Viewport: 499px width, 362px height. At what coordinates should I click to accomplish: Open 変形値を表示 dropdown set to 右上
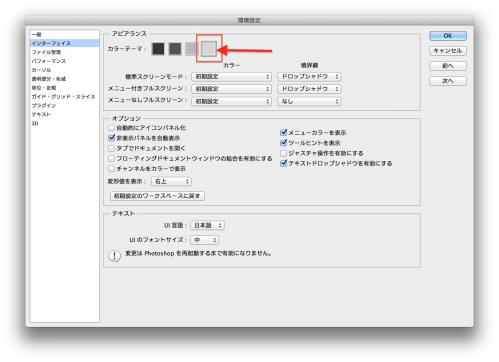[172, 181]
